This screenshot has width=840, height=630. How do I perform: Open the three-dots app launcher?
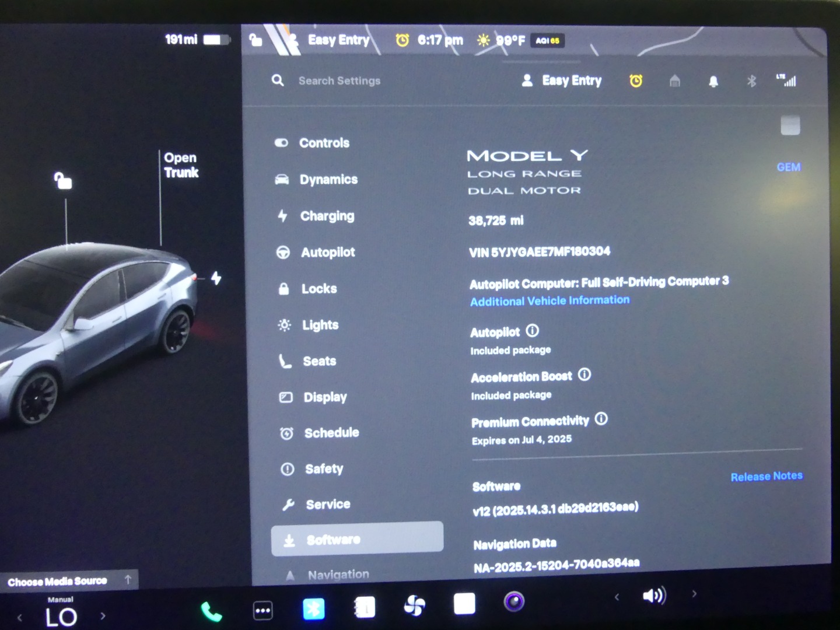coord(262,611)
